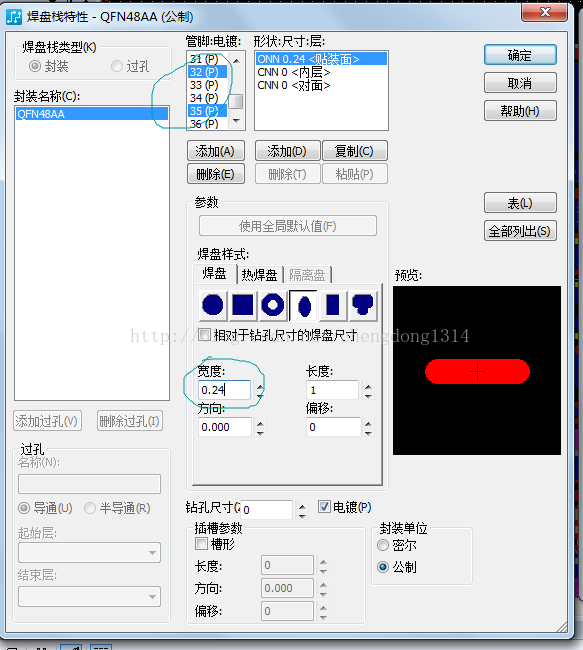Click the 全部列出(S) list all button
This screenshot has width=583, height=650.
(x=520, y=231)
